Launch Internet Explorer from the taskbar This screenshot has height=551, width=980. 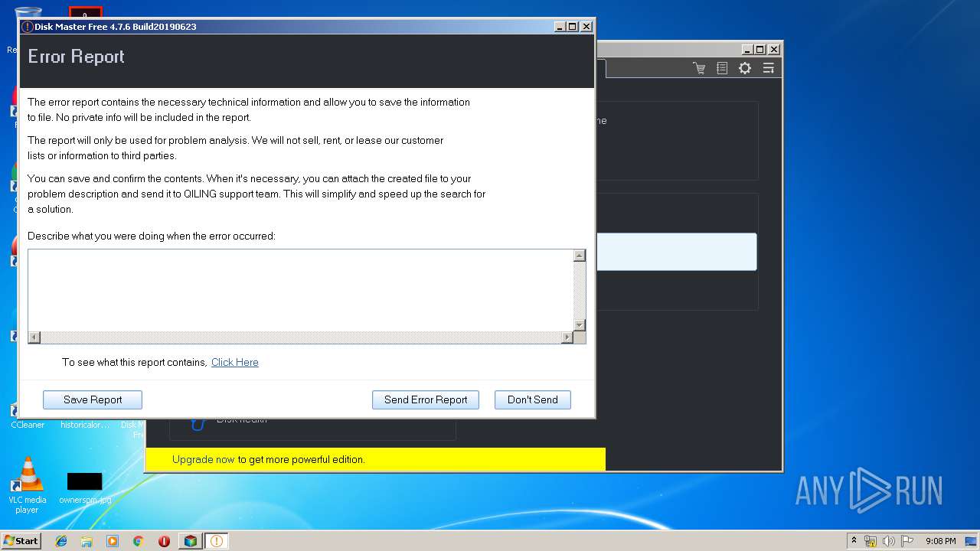(x=61, y=541)
